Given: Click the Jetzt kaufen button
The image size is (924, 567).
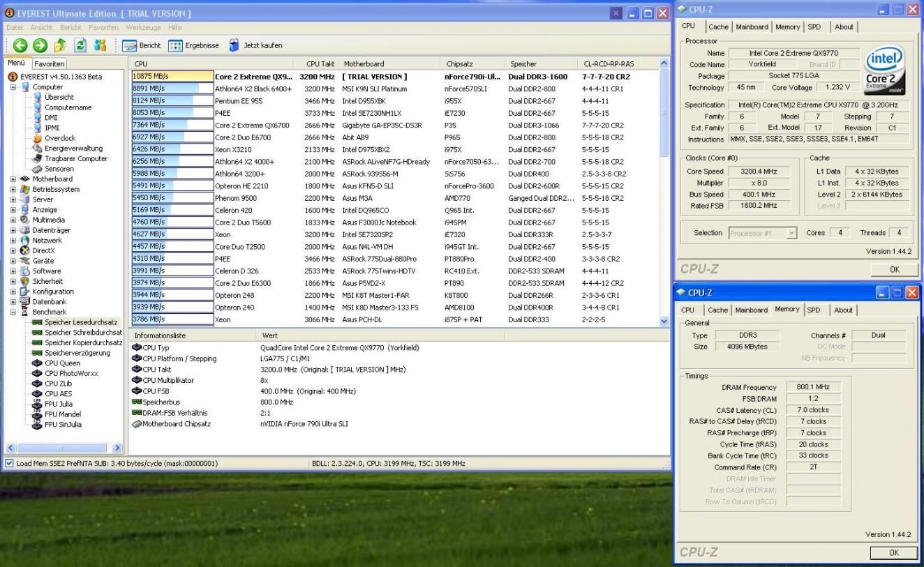Looking at the screenshot, I should [x=255, y=45].
